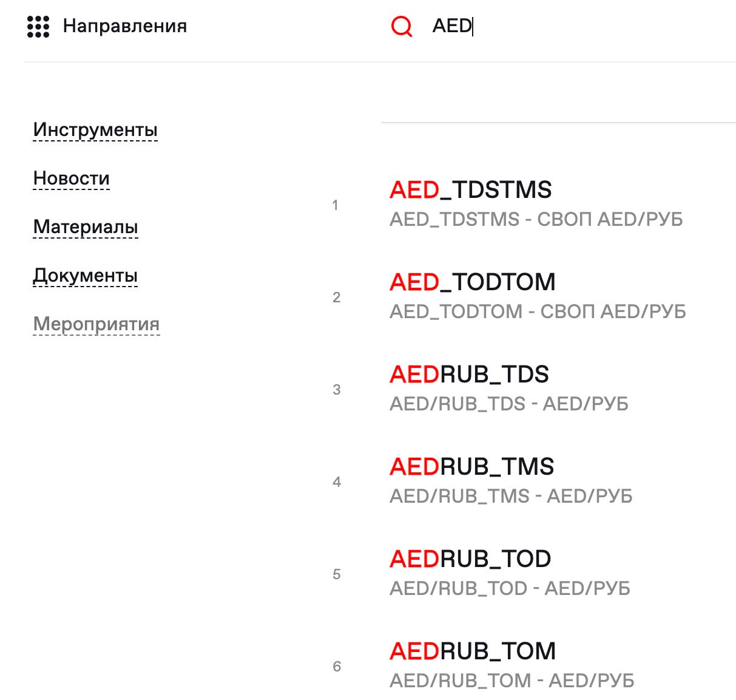Click the result number 1 marker
Viewport: 736px width, 700px height.
(x=336, y=206)
